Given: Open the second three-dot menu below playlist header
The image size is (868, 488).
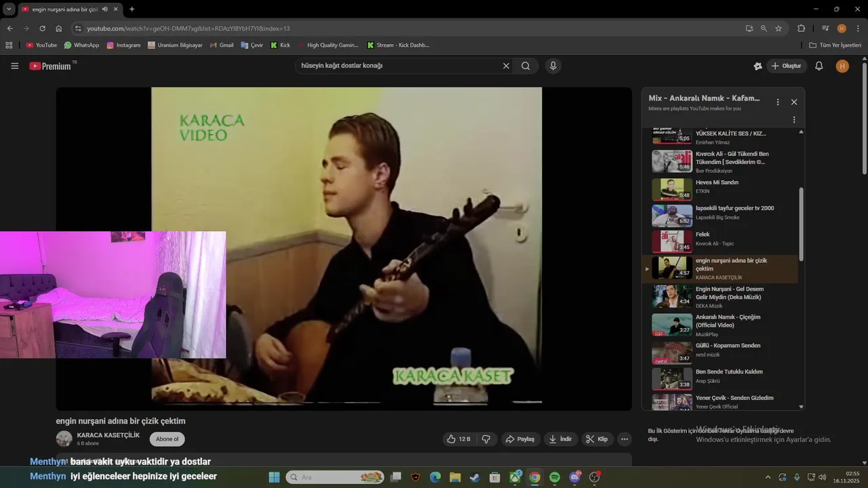Looking at the screenshot, I should tap(794, 120).
